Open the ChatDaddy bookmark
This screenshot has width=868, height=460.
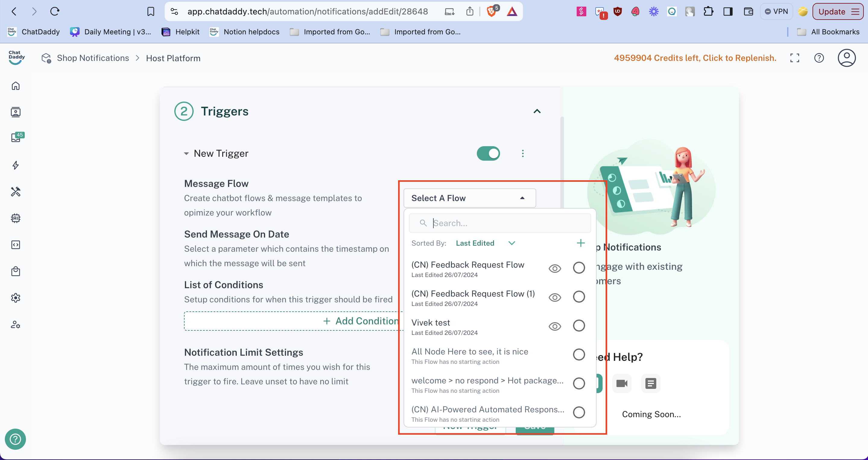[34, 32]
